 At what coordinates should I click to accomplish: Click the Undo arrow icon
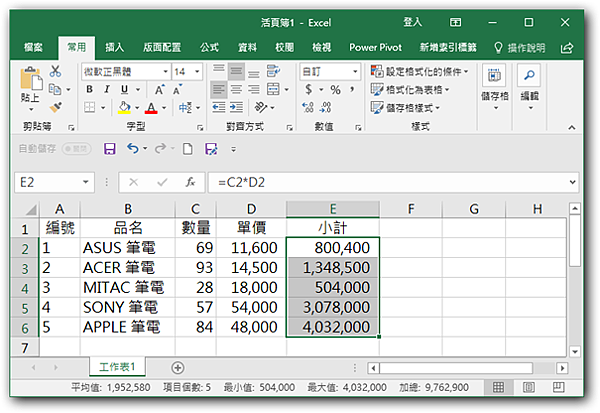[x=132, y=148]
